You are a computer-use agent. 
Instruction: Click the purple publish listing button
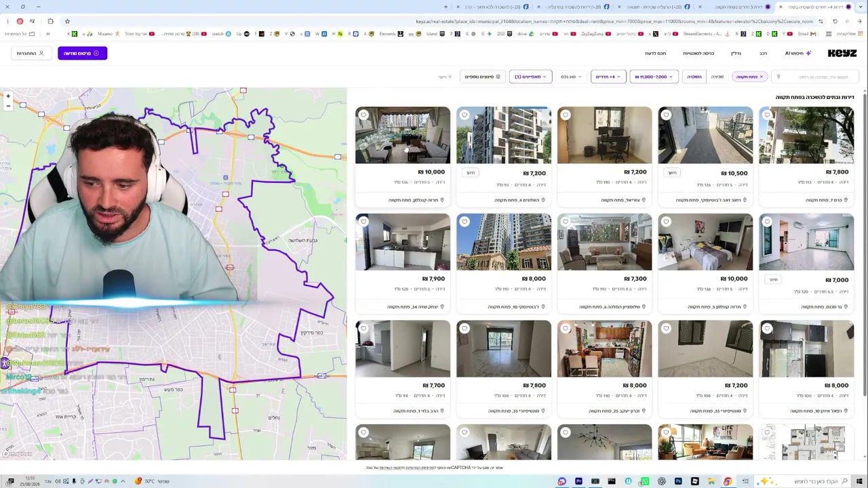[82, 53]
